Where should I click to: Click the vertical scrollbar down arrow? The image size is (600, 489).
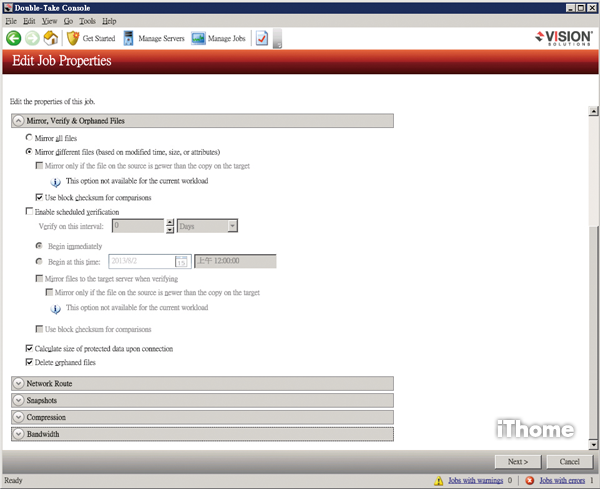593,444
